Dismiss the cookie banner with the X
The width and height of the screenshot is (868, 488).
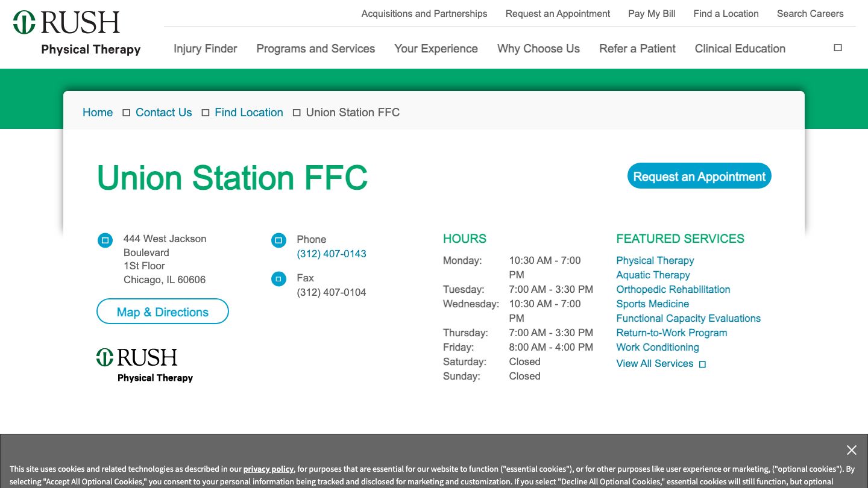click(x=852, y=450)
